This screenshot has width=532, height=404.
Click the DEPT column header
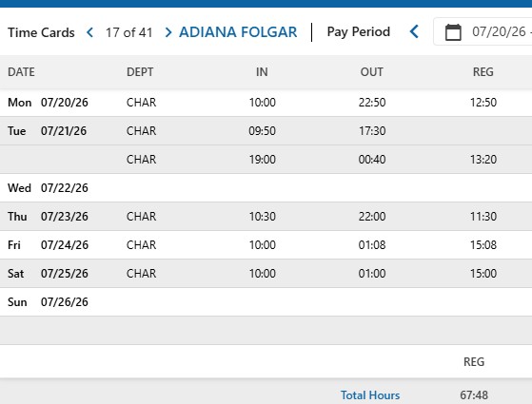(140, 72)
